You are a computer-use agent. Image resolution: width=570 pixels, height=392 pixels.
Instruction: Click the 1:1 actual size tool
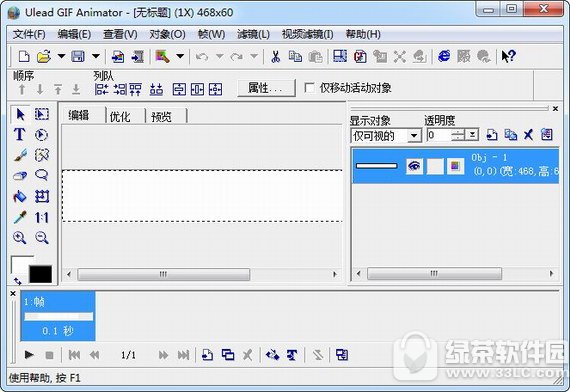[41, 217]
